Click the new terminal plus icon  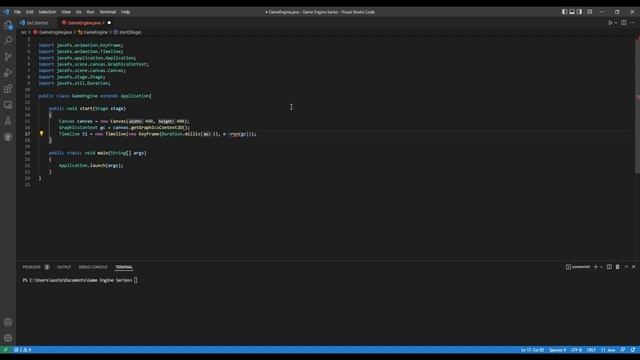click(x=596, y=267)
